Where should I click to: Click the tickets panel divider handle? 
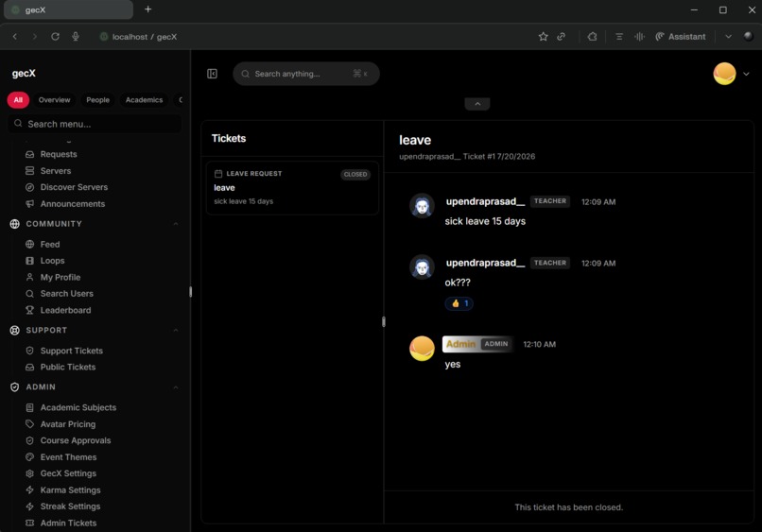pyautogui.click(x=384, y=321)
